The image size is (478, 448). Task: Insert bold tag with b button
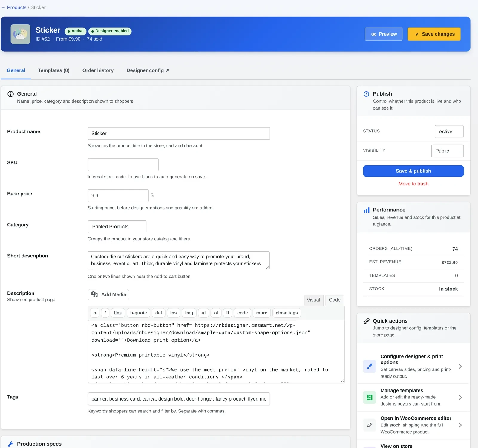click(95, 313)
